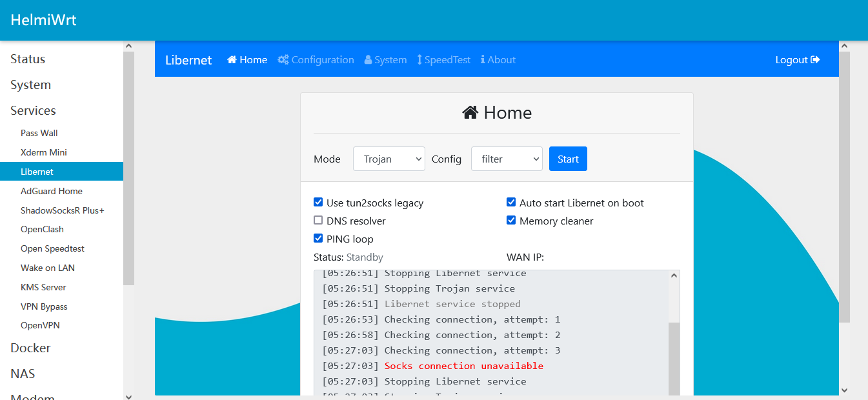Image resolution: width=868 pixels, height=400 pixels.
Task: Toggle Auto start Libernet on boot
Action: [x=511, y=203]
